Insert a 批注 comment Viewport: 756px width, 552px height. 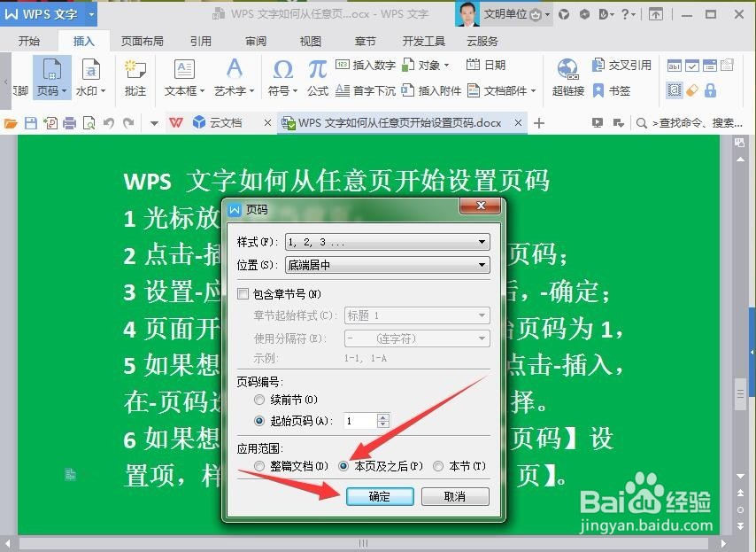pyautogui.click(x=135, y=77)
